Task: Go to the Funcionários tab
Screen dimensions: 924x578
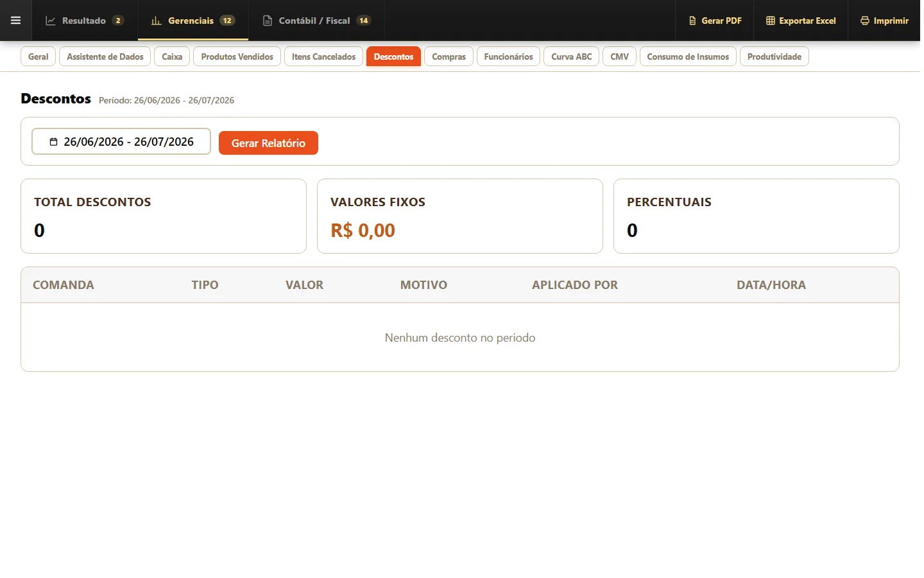Action: click(509, 57)
